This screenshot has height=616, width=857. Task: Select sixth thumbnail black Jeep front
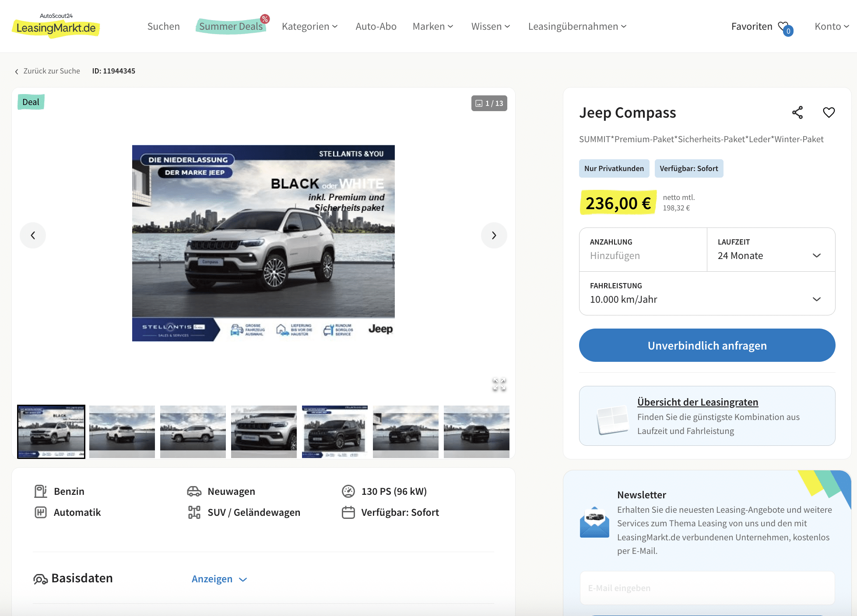[x=406, y=432]
